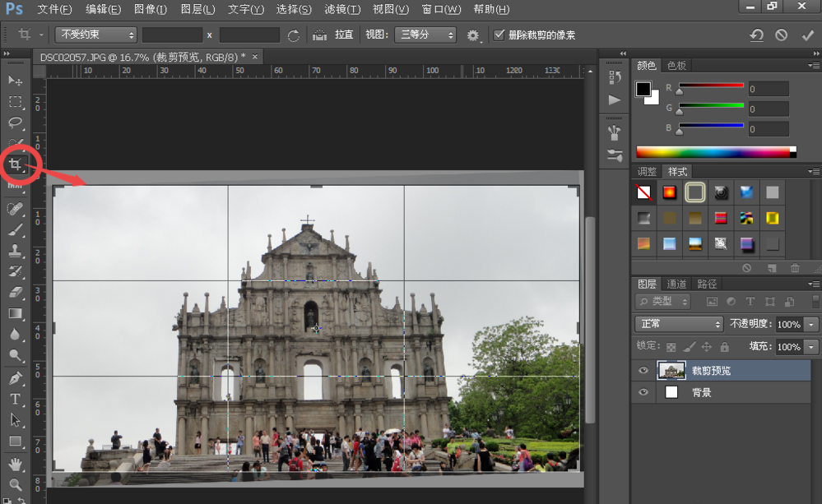Select the Horizontal Type tool
This screenshot has height=504, width=822.
[x=15, y=400]
